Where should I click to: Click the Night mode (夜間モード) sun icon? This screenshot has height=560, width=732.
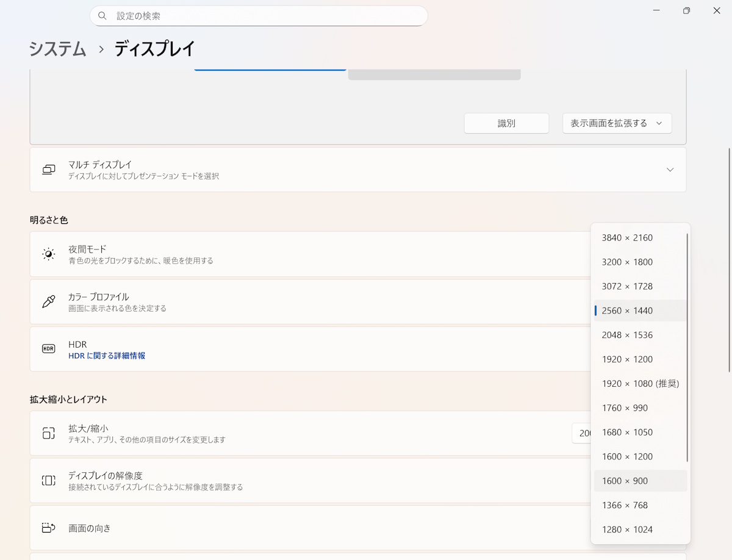tap(49, 254)
